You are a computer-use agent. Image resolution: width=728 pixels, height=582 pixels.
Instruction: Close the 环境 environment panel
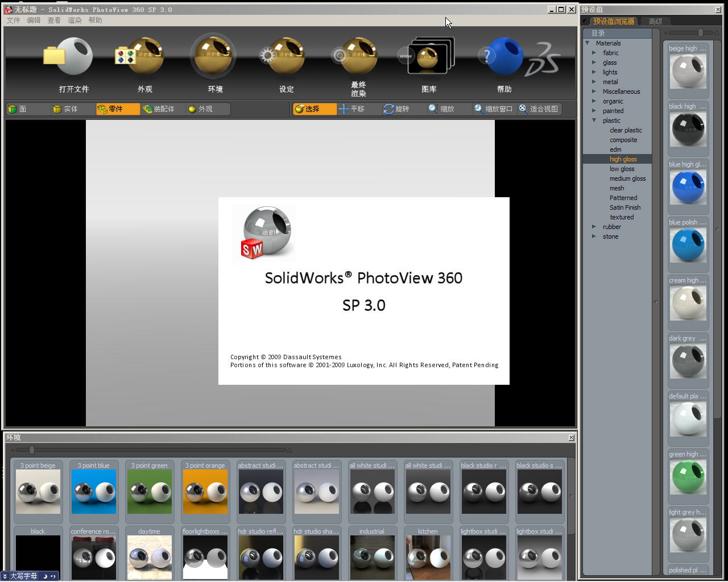tap(572, 437)
